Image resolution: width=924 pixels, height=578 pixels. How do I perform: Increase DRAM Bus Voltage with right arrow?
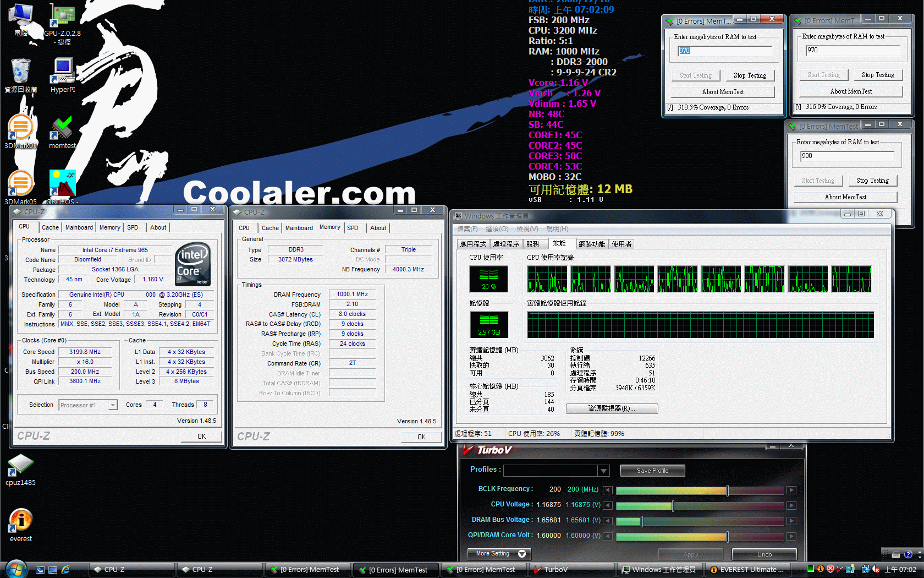click(791, 521)
